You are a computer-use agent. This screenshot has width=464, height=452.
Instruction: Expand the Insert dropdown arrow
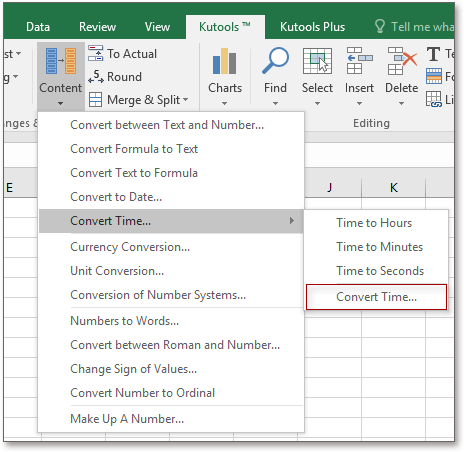(359, 104)
